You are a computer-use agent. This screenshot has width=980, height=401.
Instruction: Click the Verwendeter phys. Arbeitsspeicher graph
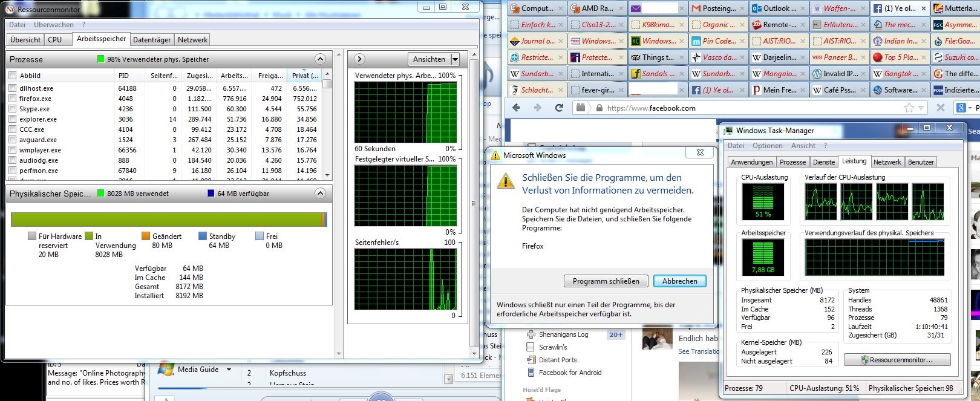pyautogui.click(x=405, y=112)
